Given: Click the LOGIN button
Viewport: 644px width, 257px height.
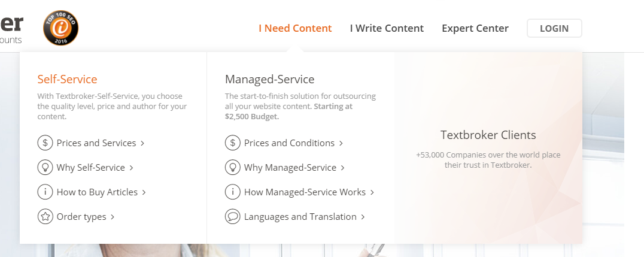Looking at the screenshot, I should click(554, 28).
